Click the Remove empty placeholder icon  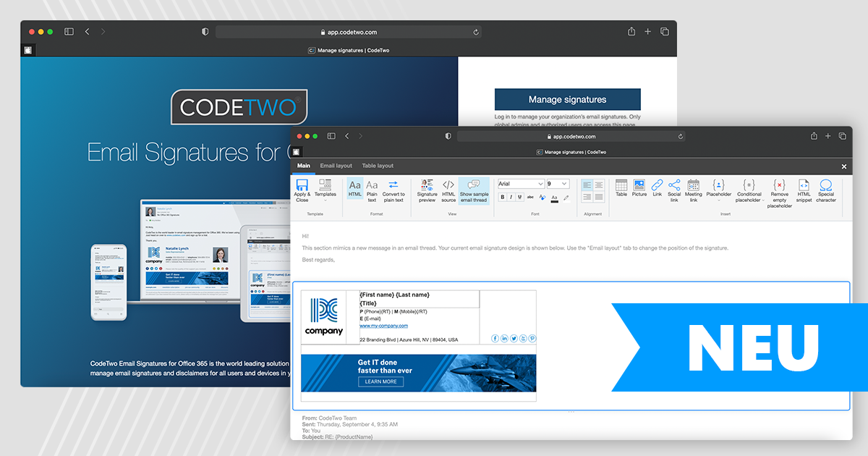click(x=780, y=187)
